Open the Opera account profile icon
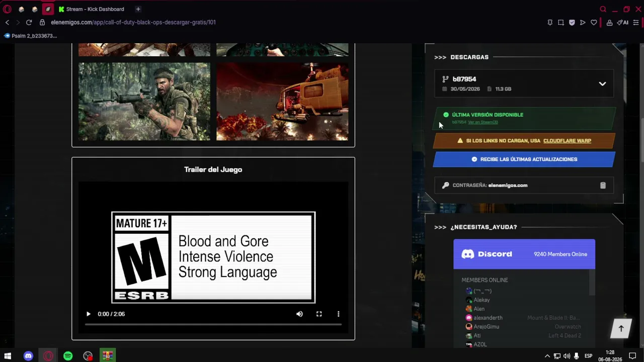644x362 pixels. coord(609,22)
